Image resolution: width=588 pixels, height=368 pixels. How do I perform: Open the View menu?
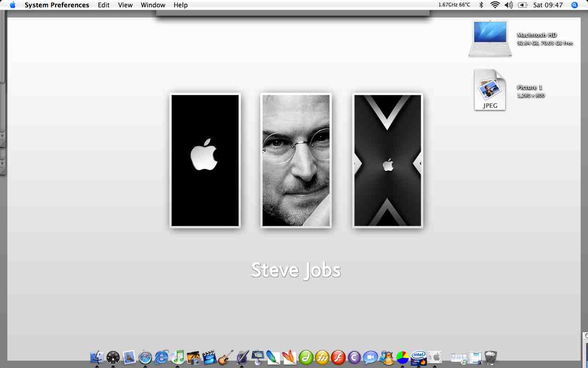tap(125, 5)
